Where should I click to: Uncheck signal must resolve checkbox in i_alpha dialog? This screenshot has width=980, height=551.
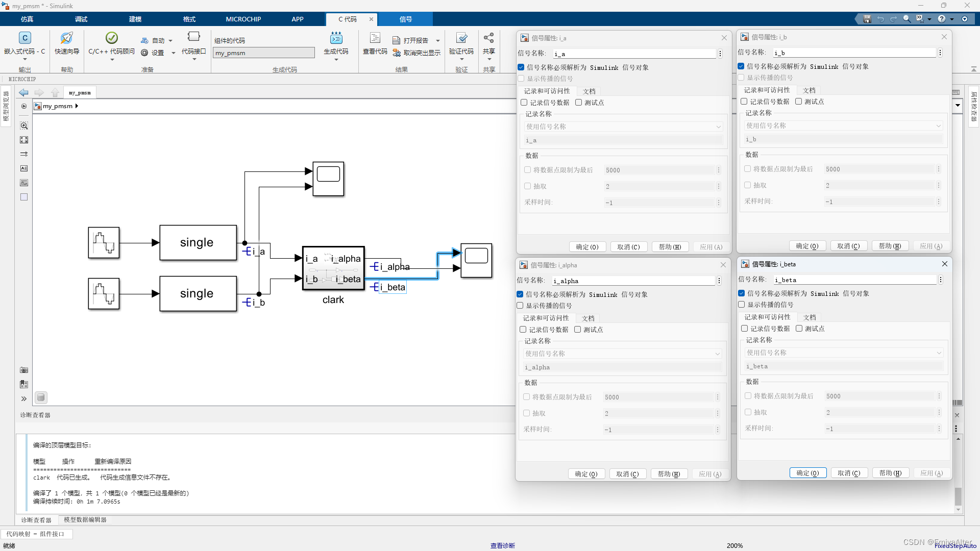[520, 294]
